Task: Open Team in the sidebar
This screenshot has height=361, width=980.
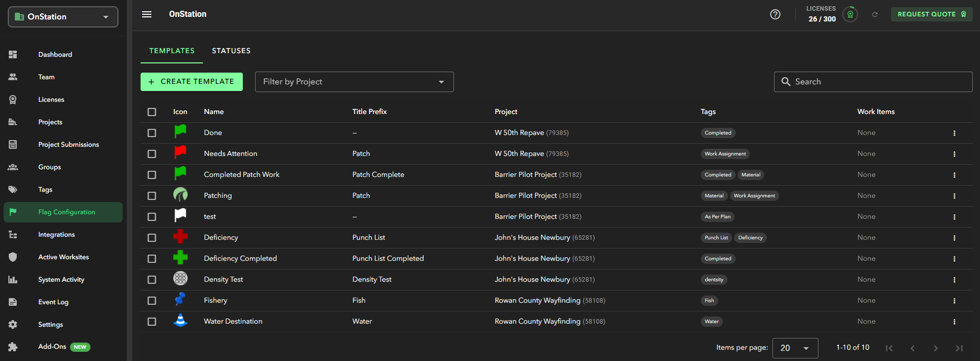Action: 63,77
